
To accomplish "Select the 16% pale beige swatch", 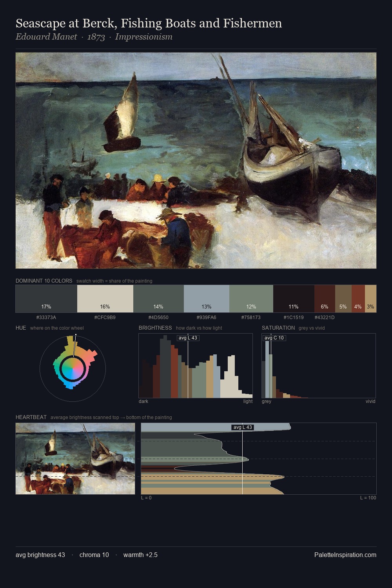I will [105, 299].
